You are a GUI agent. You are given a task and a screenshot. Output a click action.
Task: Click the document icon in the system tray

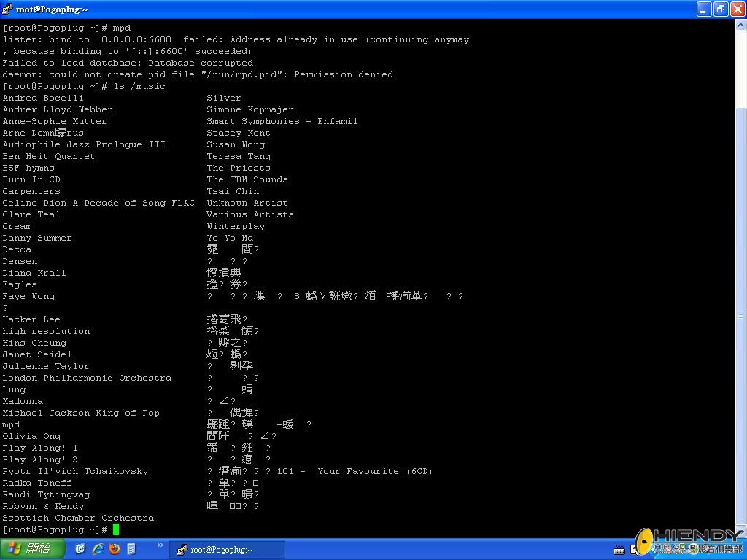(x=633, y=549)
